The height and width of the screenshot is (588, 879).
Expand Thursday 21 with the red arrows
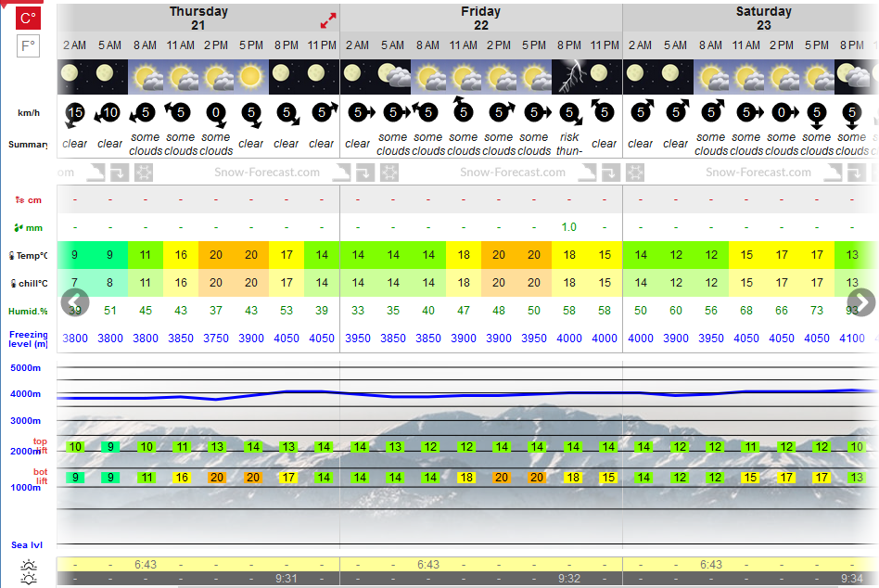point(328,20)
